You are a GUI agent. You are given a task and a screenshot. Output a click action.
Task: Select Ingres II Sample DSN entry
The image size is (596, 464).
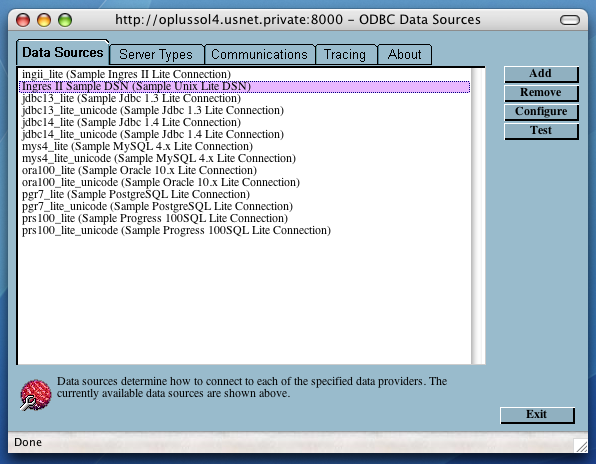[244, 86]
